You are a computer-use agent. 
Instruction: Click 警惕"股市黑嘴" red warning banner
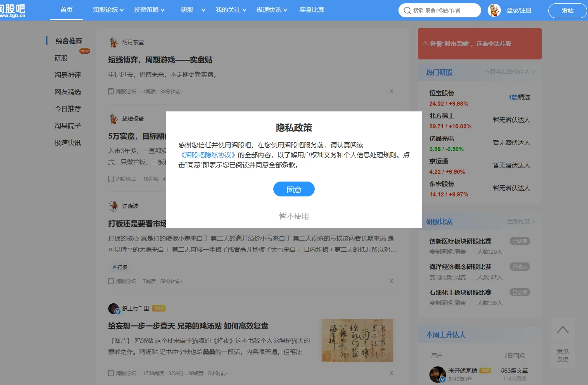coord(480,44)
